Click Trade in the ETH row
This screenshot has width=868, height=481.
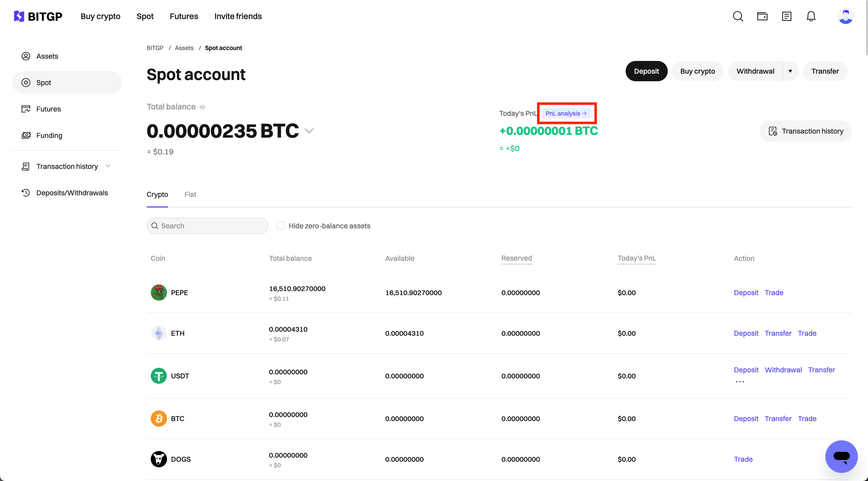pyautogui.click(x=807, y=333)
